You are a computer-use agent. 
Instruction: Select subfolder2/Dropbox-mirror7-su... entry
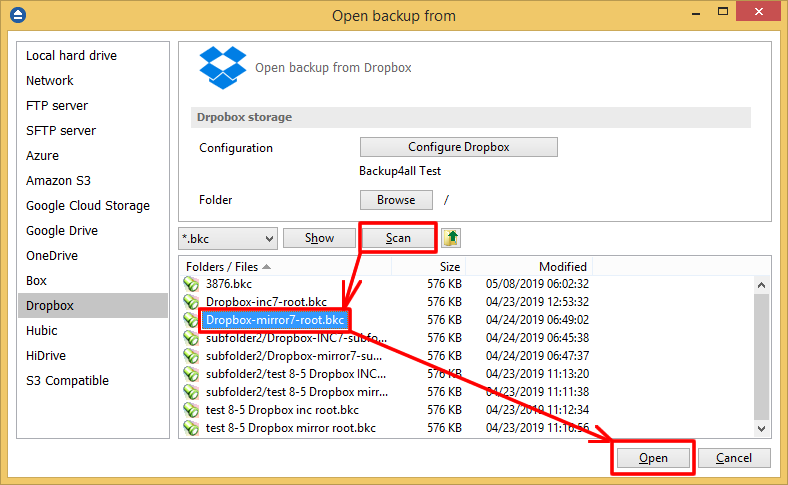tap(294, 356)
